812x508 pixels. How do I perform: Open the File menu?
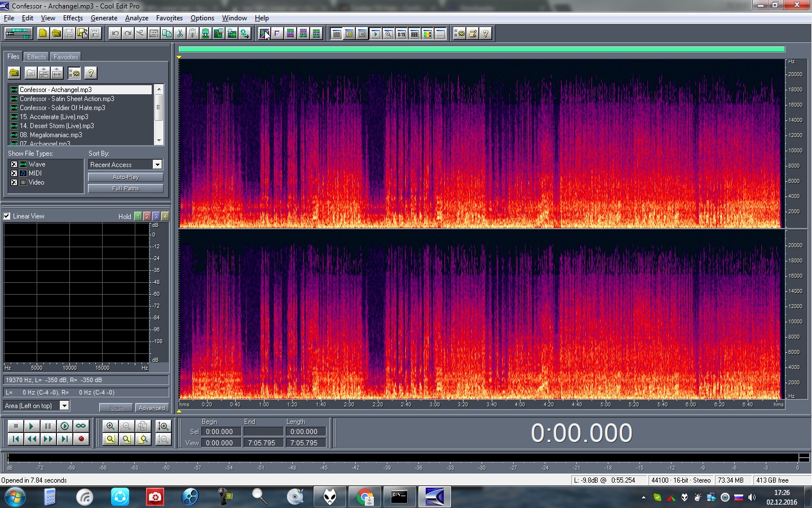(9, 18)
